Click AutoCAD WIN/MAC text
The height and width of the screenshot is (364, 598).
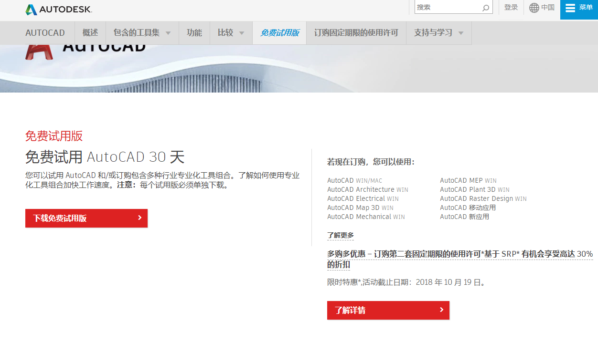pos(355,180)
